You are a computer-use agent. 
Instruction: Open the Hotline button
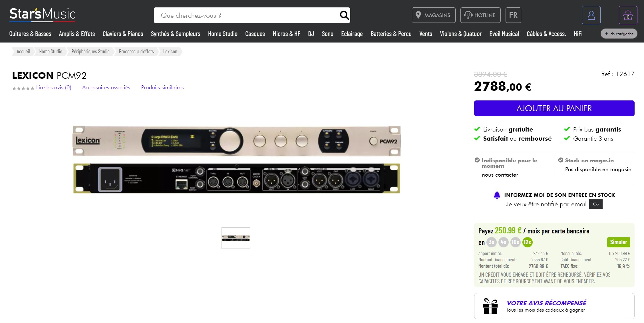point(480,15)
